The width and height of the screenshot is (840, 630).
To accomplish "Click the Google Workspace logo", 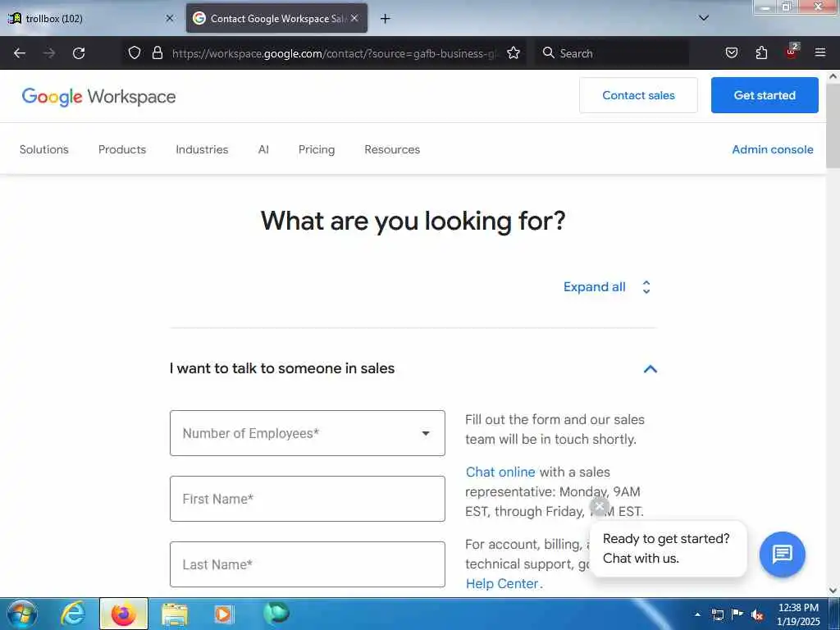I will (98, 97).
